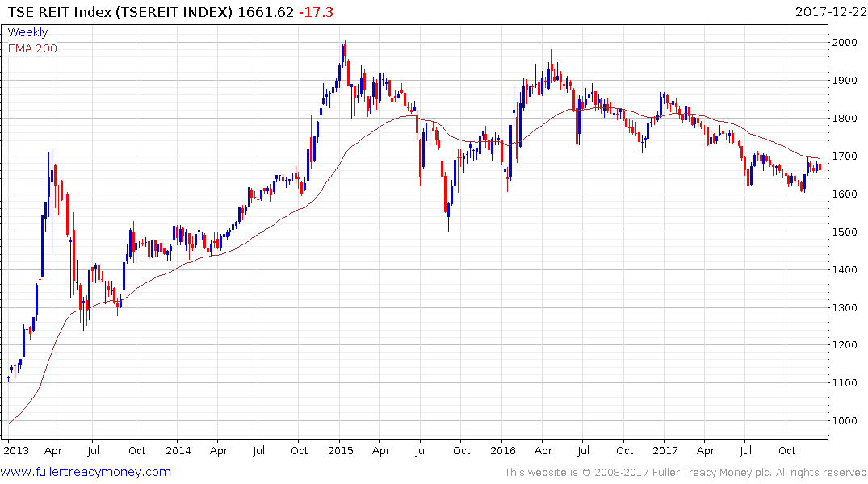Click the date 2017-12-22
Screen dimensions: 868x484
click(x=830, y=11)
